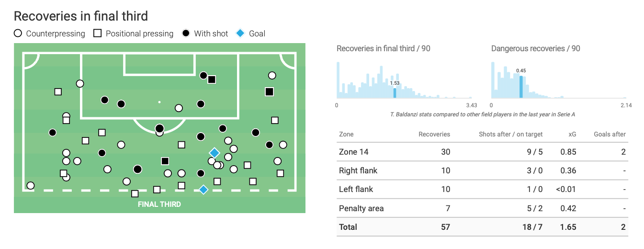The width and height of the screenshot is (644, 249).
Task: Click the black square marker near the goal box
Action: (212, 79)
